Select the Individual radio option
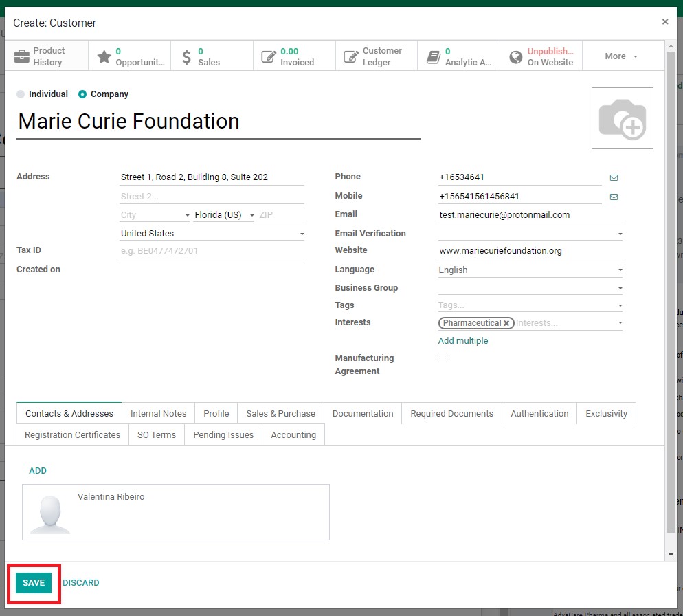This screenshot has height=616, width=683. tap(21, 94)
